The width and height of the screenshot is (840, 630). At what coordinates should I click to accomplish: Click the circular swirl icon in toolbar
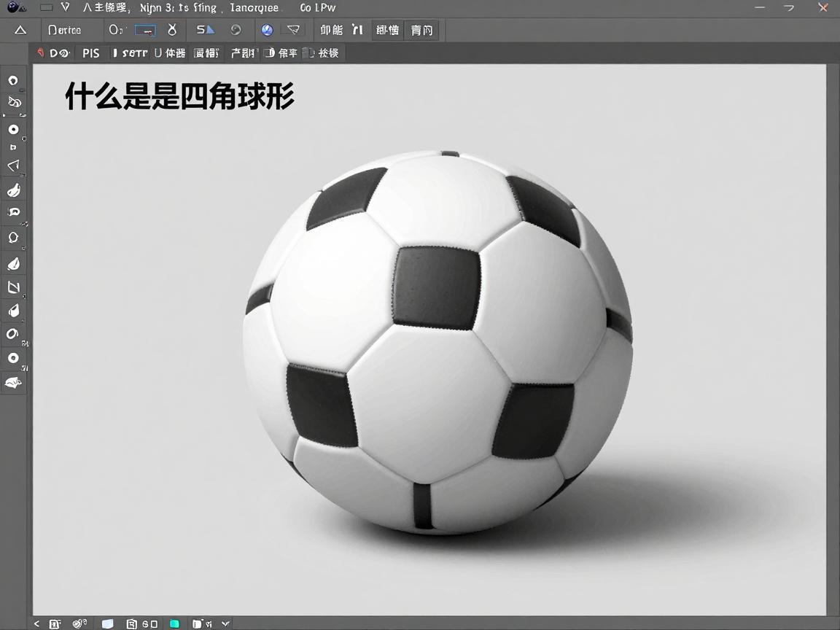[x=236, y=30]
